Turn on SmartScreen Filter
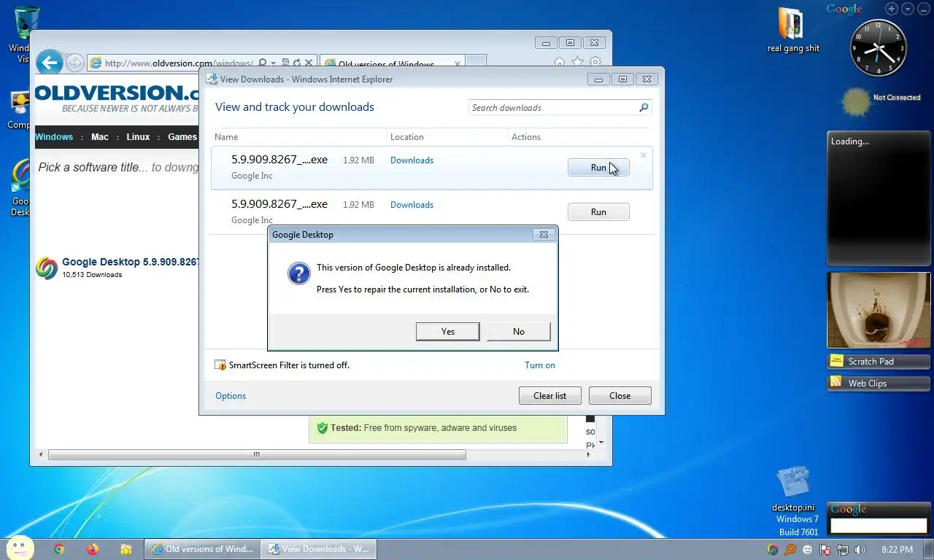934x560 pixels. pos(540,365)
